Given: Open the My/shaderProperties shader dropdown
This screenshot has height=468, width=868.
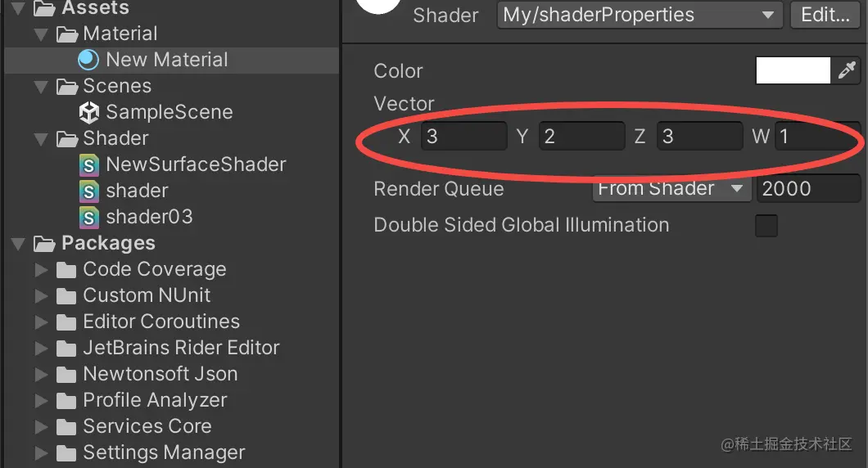Looking at the screenshot, I should tap(640, 15).
